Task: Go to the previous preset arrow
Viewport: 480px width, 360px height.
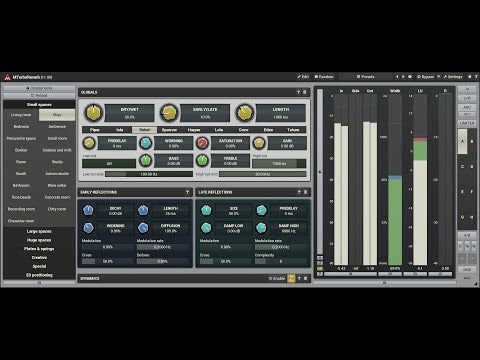Action: click(397, 77)
